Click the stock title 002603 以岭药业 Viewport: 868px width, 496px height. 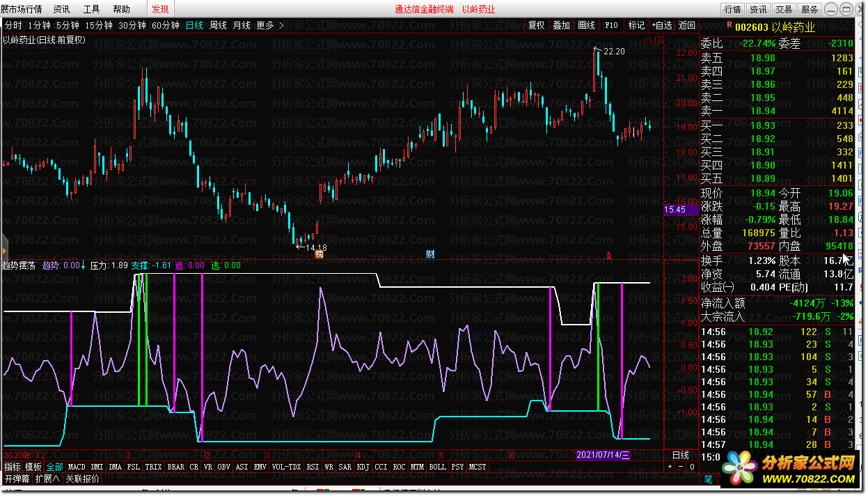point(775,26)
